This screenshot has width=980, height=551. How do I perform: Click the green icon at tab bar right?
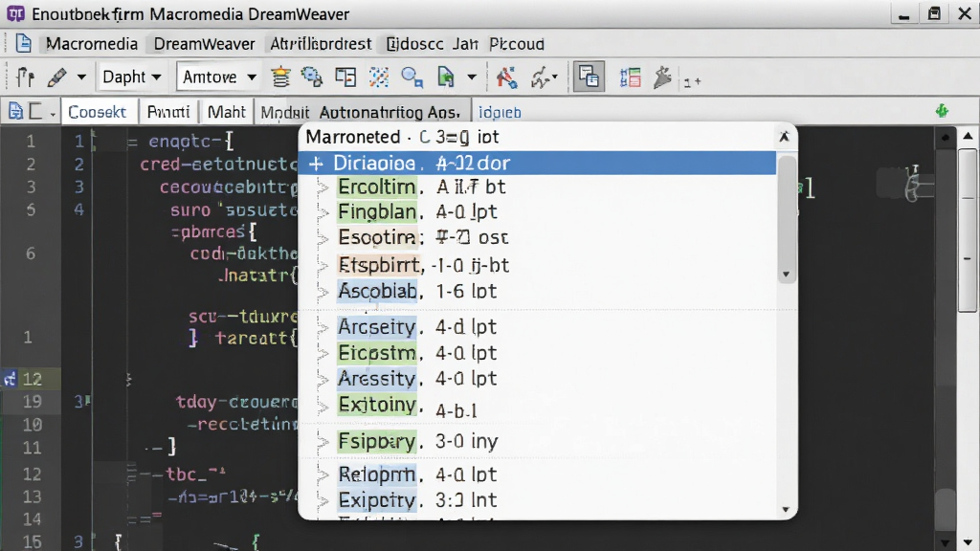[942, 111]
